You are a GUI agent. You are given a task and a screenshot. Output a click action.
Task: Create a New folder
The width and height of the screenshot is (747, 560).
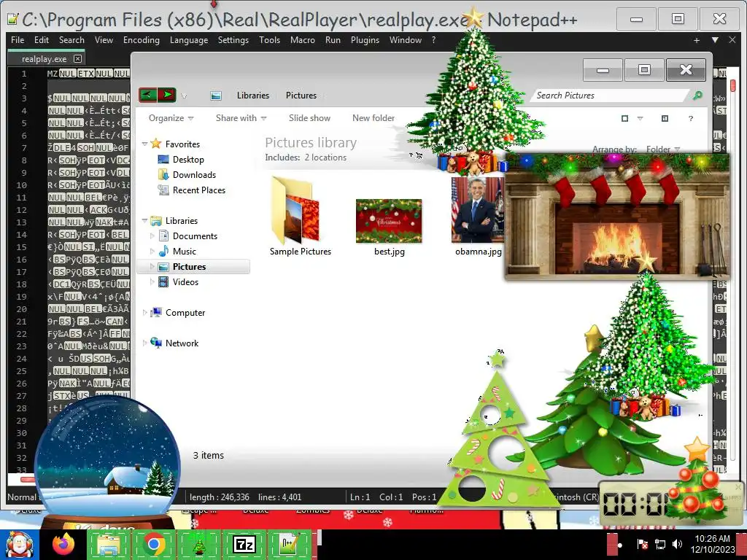point(373,118)
